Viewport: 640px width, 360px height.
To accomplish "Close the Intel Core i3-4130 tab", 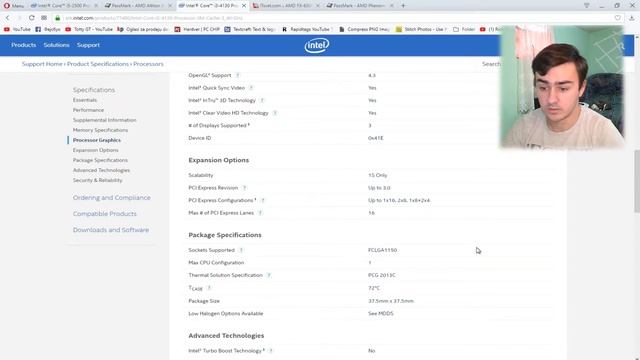I will pos(244,6).
